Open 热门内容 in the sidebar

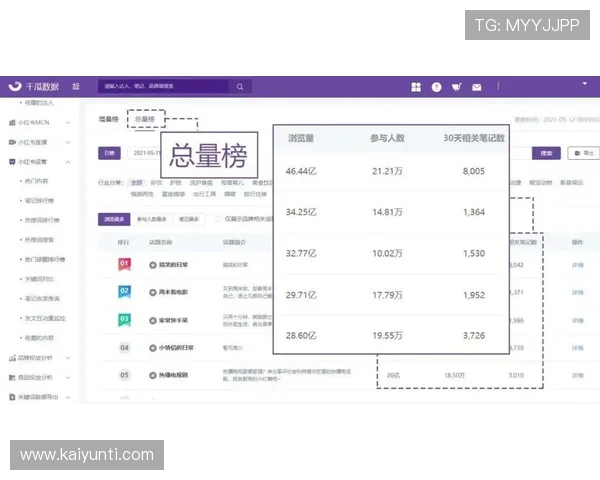36,181
